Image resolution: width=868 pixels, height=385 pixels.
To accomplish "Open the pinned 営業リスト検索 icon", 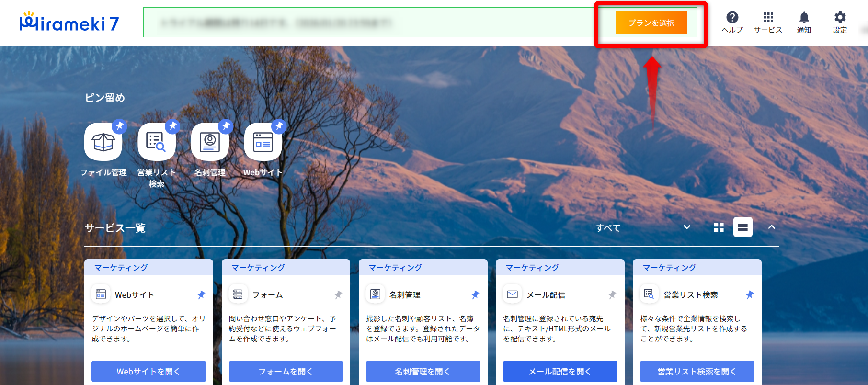I will [156, 142].
